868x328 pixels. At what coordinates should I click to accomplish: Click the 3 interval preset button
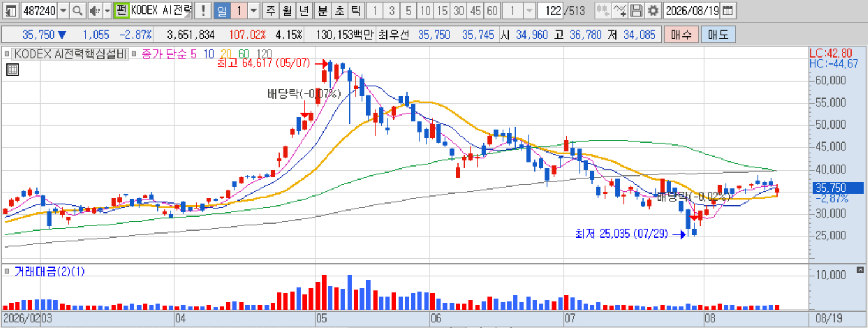(x=392, y=11)
